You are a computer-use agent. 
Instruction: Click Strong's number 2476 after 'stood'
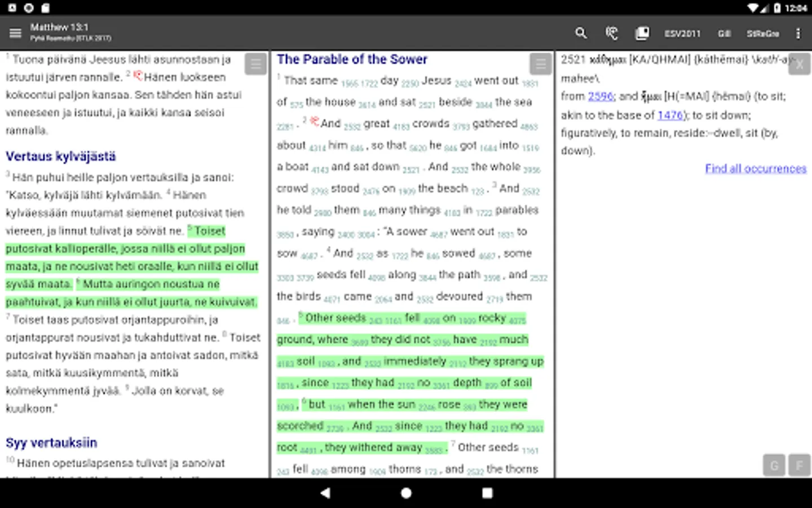coord(371,191)
